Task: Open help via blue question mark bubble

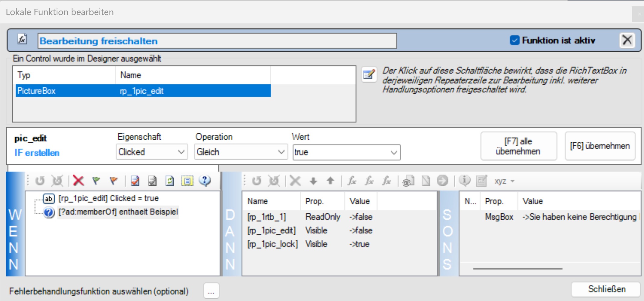Action: tap(205, 181)
